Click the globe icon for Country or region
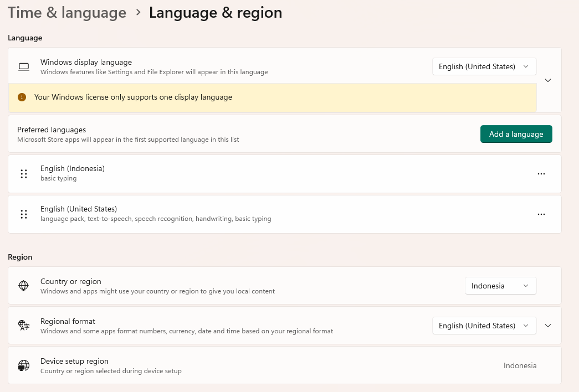The width and height of the screenshot is (579, 392). click(x=23, y=286)
